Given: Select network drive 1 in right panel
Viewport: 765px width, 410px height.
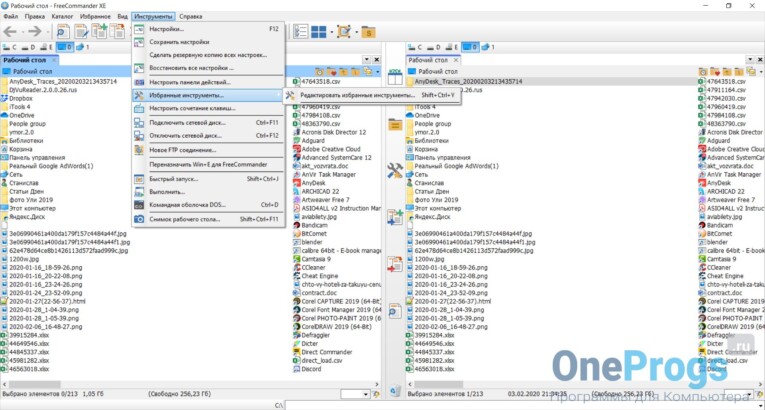Looking at the screenshot, I should (x=487, y=47).
